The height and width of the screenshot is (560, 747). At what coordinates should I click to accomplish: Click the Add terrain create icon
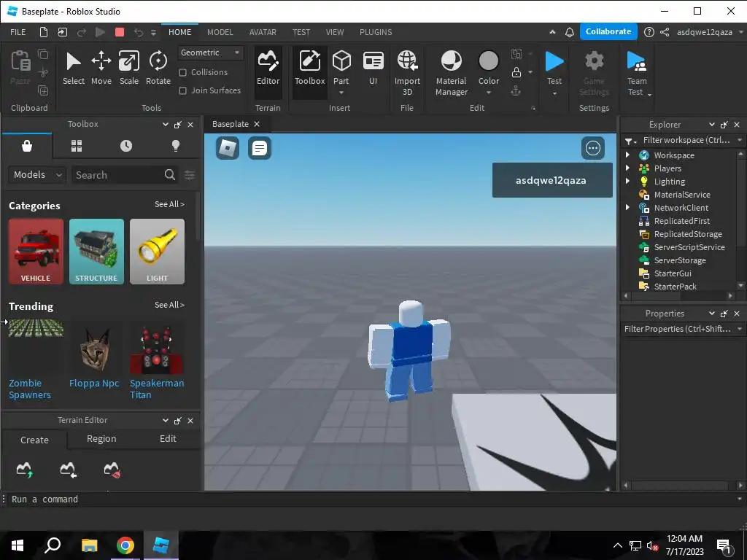[x=24, y=470]
